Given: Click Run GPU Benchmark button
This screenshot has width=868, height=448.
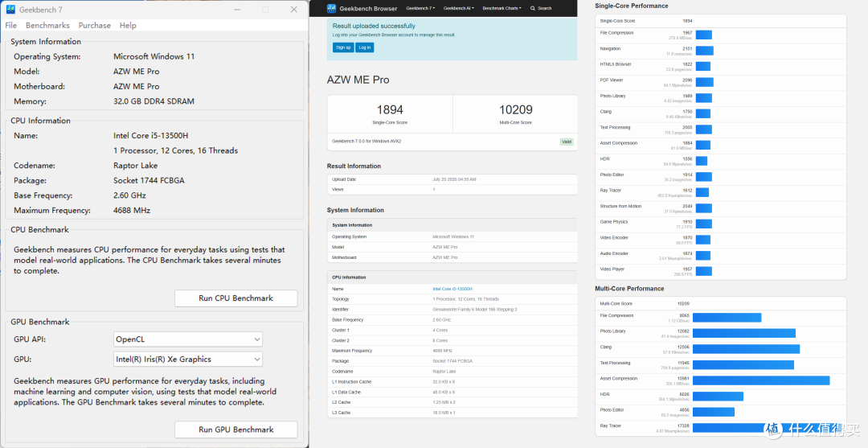Looking at the screenshot, I should [235, 430].
